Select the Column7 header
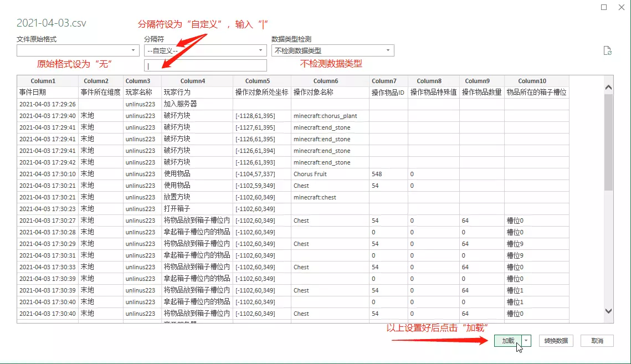The width and height of the screenshot is (631, 364). point(388,81)
